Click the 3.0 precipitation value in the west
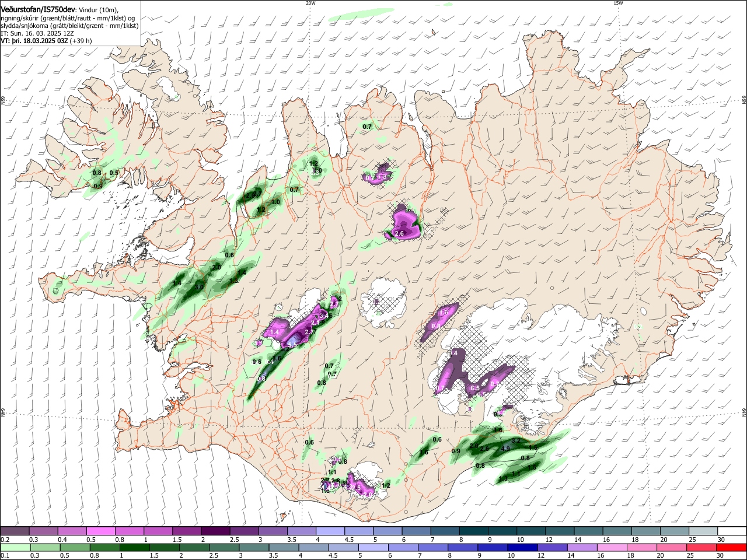The image size is (747, 560). [x=199, y=288]
